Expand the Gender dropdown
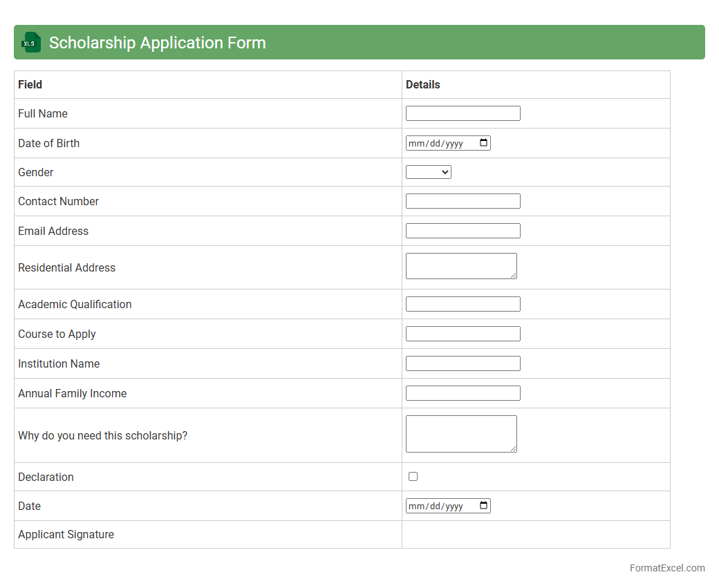The image size is (719, 588). 428,172
